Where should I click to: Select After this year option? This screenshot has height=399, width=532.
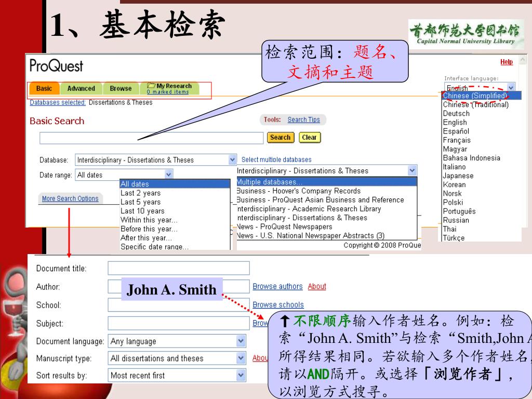pyautogui.click(x=175, y=237)
